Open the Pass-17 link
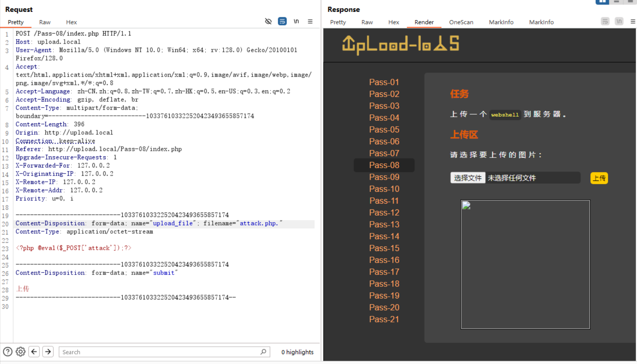Viewport: 637px width, 364px height. tap(384, 272)
